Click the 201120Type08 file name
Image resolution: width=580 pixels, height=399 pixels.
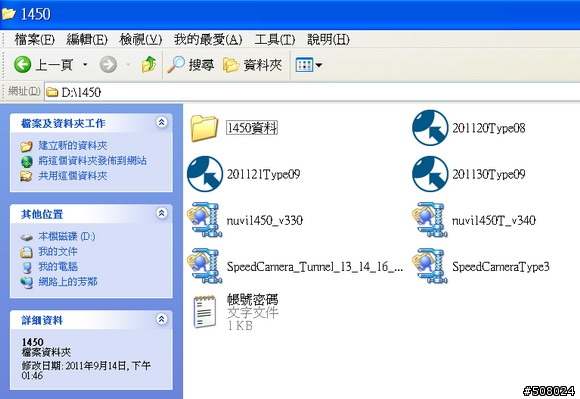(x=489, y=128)
